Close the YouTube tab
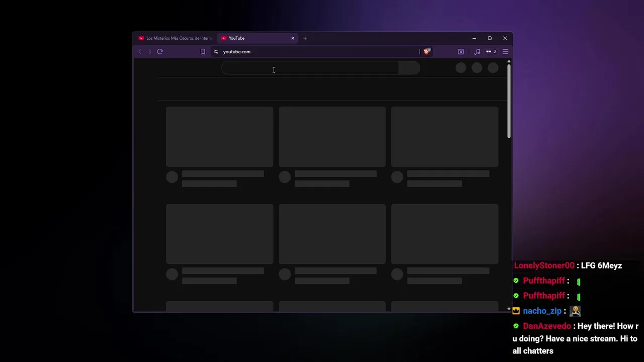 292,38
